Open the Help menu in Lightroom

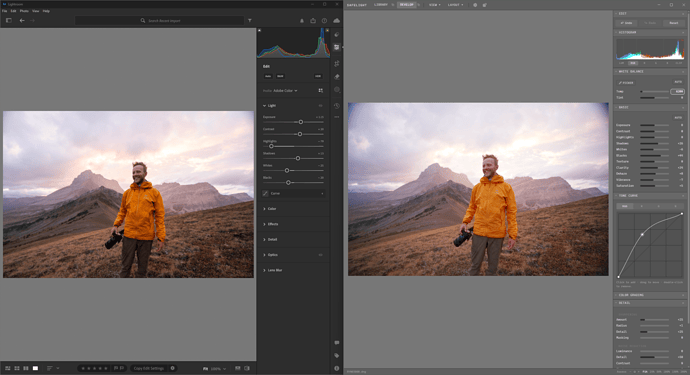(x=46, y=11)
